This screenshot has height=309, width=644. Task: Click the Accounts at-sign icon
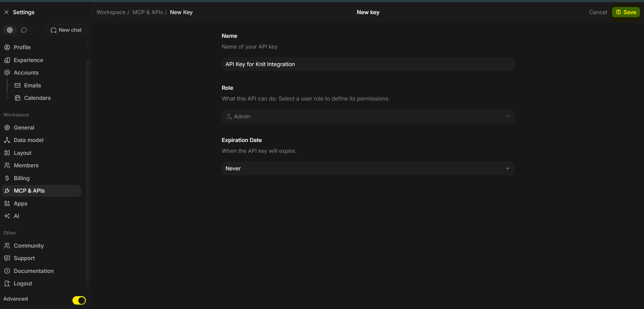[x=7, y=73]
